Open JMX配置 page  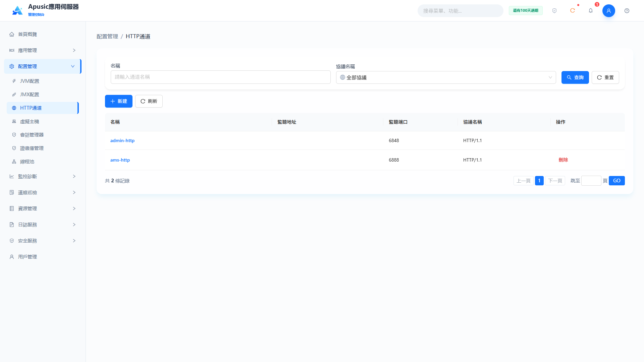pos(43,95)
